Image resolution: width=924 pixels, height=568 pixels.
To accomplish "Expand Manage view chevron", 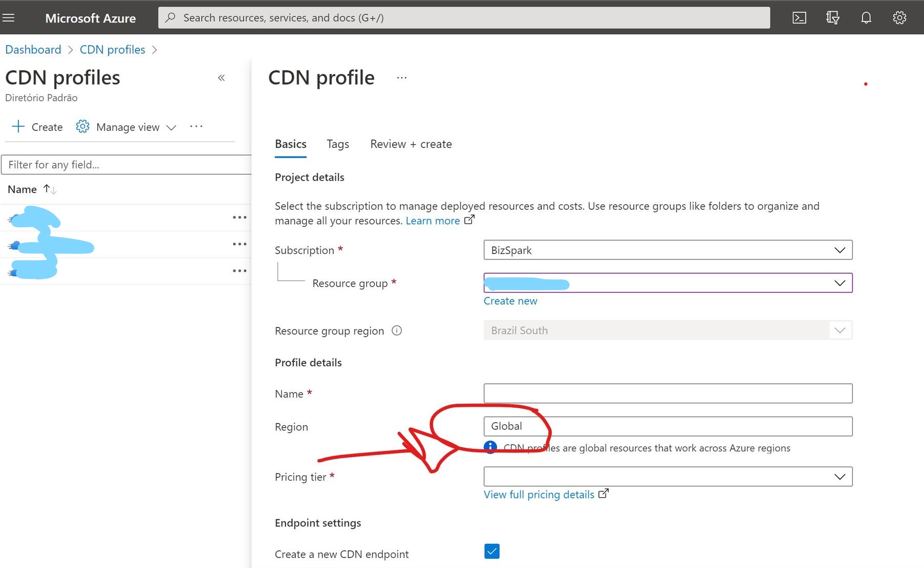I will coord(171,127).
